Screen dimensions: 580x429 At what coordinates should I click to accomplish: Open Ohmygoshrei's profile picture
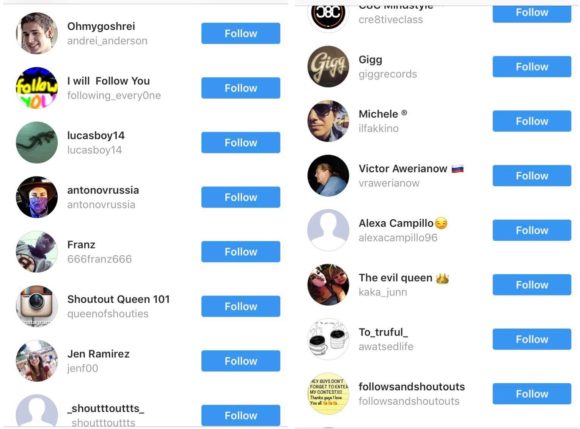pos(37,33)
